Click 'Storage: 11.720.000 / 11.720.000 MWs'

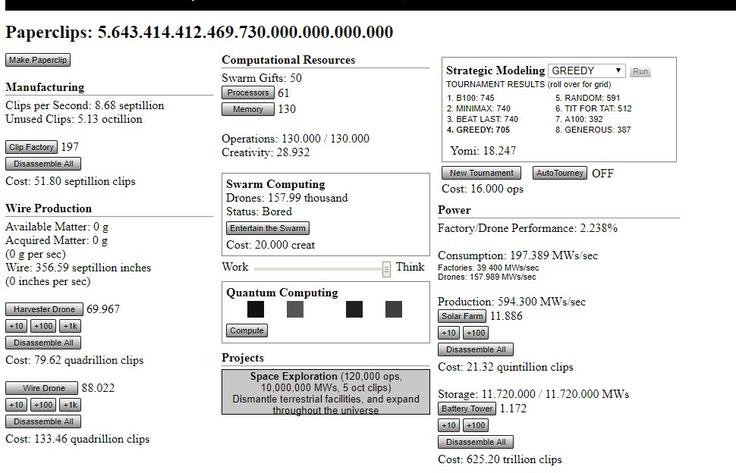534,394
